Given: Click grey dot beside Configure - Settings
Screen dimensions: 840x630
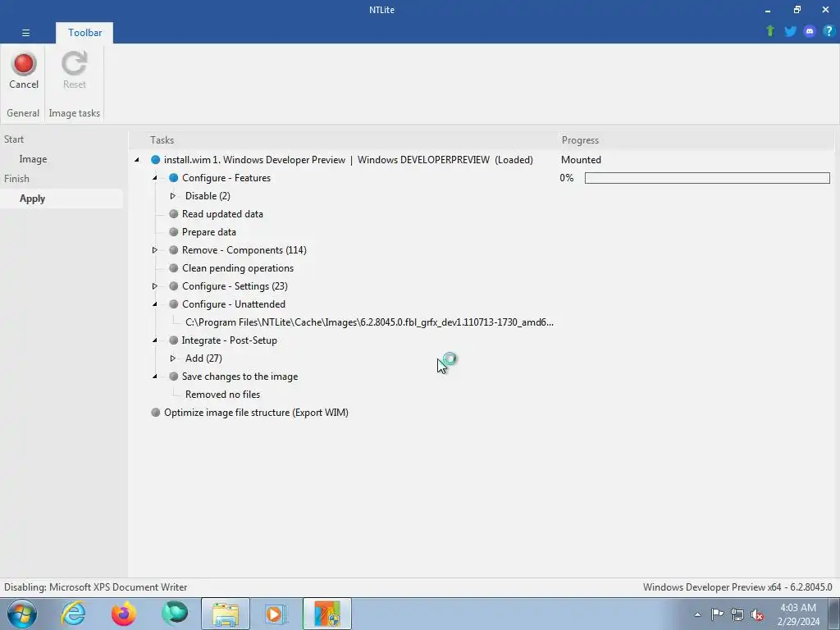Looking at the screenshot, I should [x=174, y=286].
